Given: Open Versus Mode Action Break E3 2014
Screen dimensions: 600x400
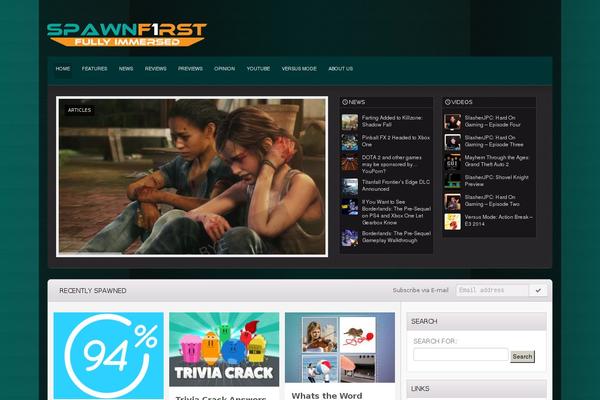Looking at the screenshot, I should (x=498, y=221).
